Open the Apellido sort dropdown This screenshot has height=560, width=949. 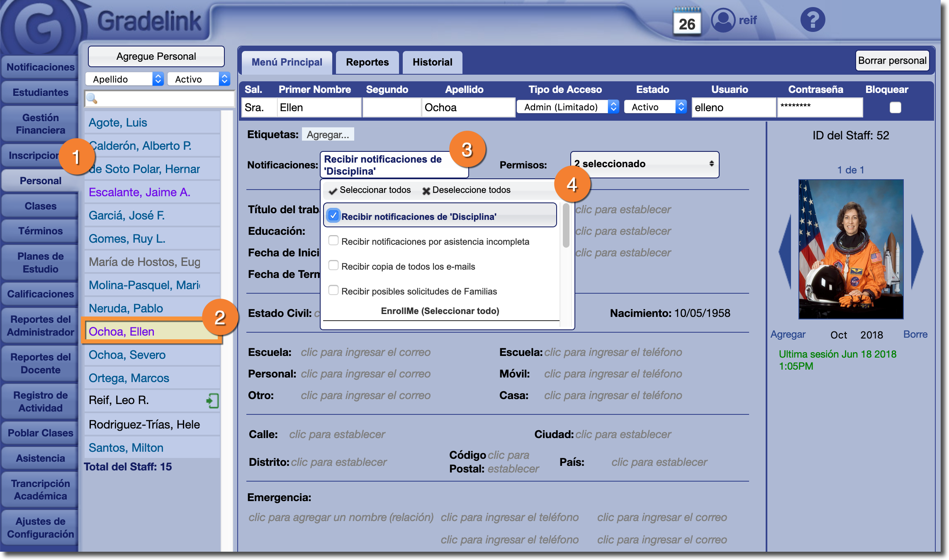coord(124,79)
